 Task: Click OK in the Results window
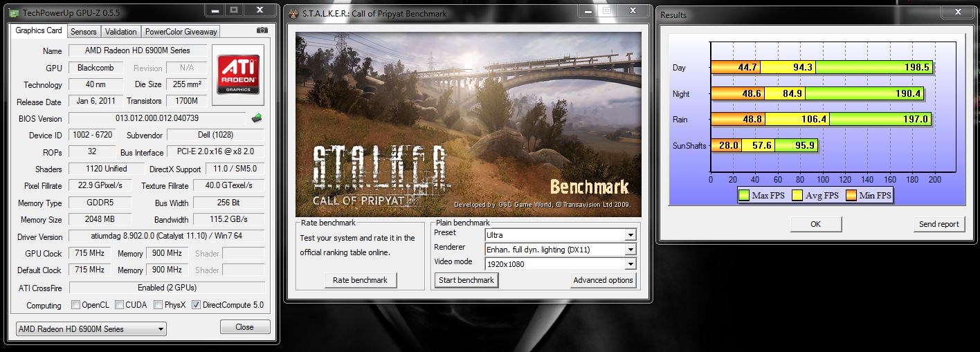point(815,224)
